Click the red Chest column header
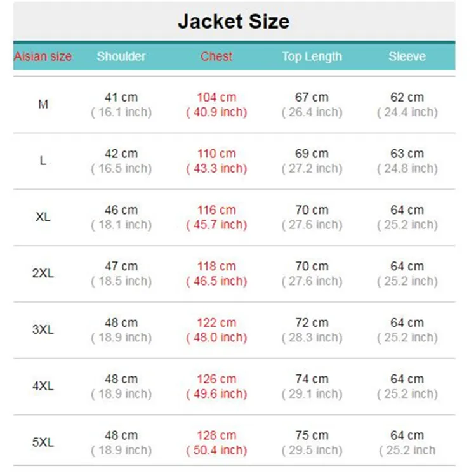476x476 pixels. click(x=216, y=56)
